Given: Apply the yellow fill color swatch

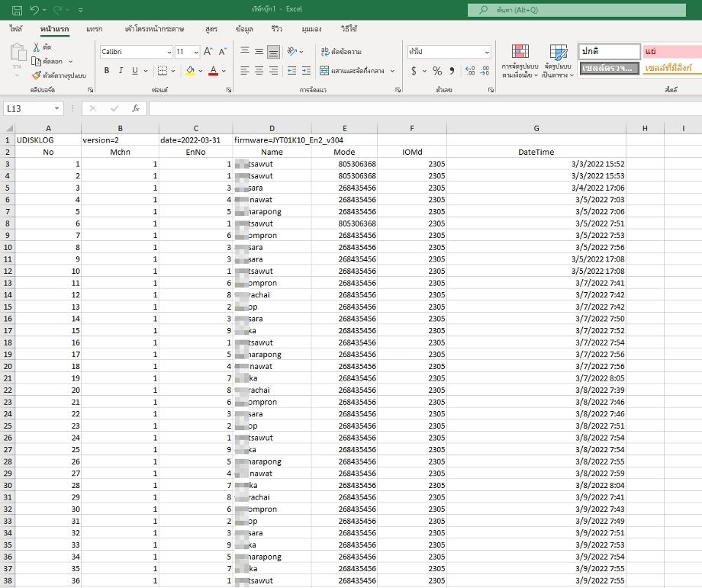Looking at the screenshot, I should tap(190, 71).
